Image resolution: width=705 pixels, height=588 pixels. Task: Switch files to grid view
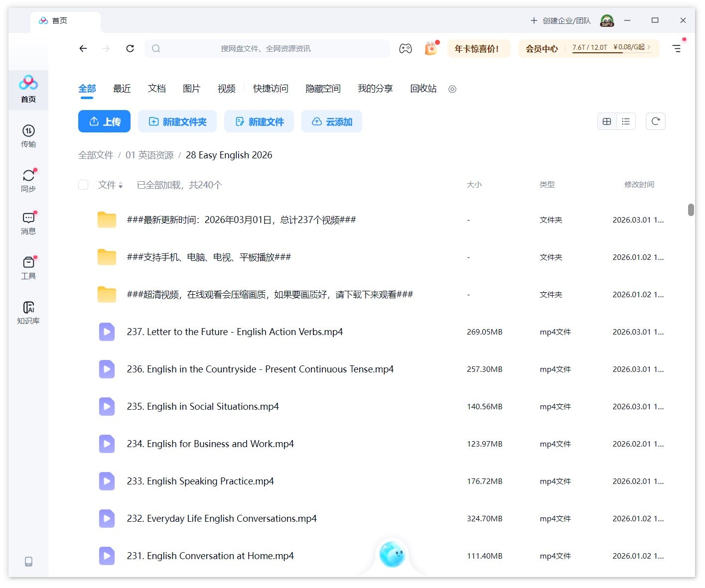[607, 121]
